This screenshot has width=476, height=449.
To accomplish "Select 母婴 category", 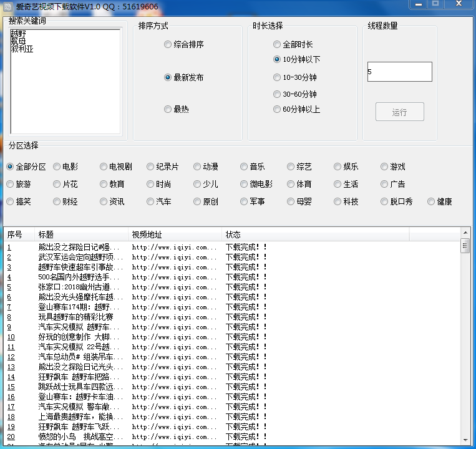I will [x=299, y=201].
